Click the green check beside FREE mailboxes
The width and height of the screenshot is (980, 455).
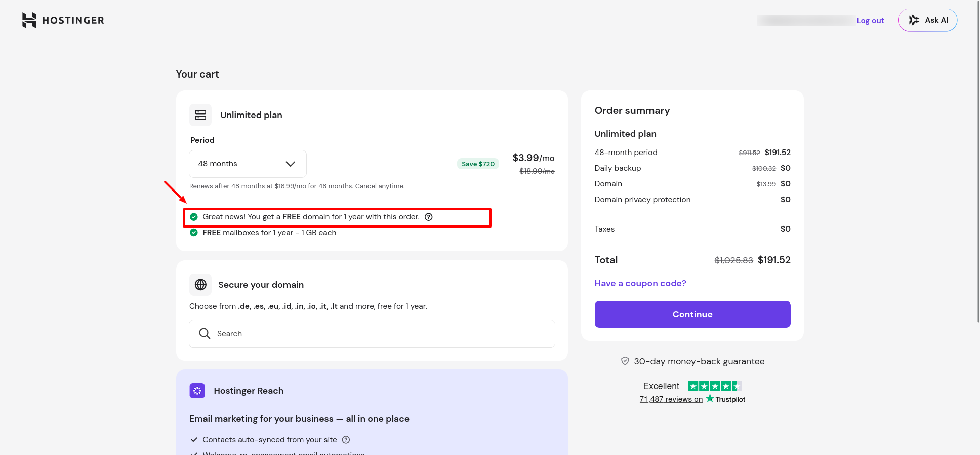point(194,233)
